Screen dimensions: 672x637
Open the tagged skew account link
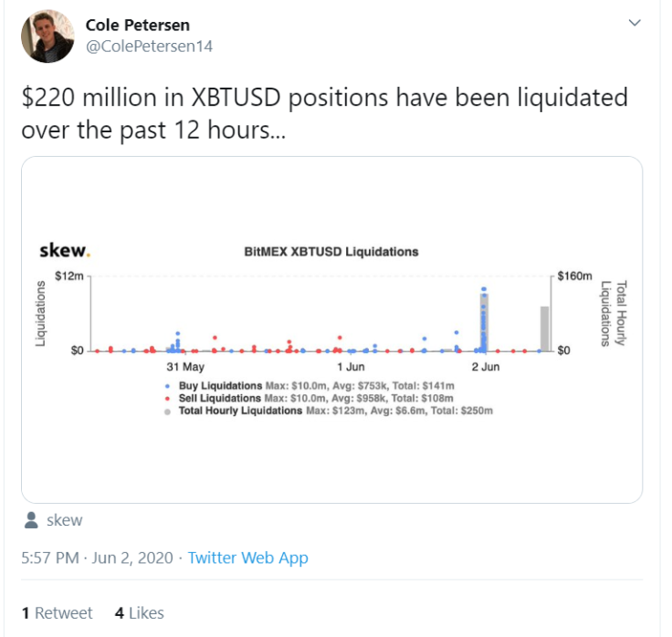point(64,520)
